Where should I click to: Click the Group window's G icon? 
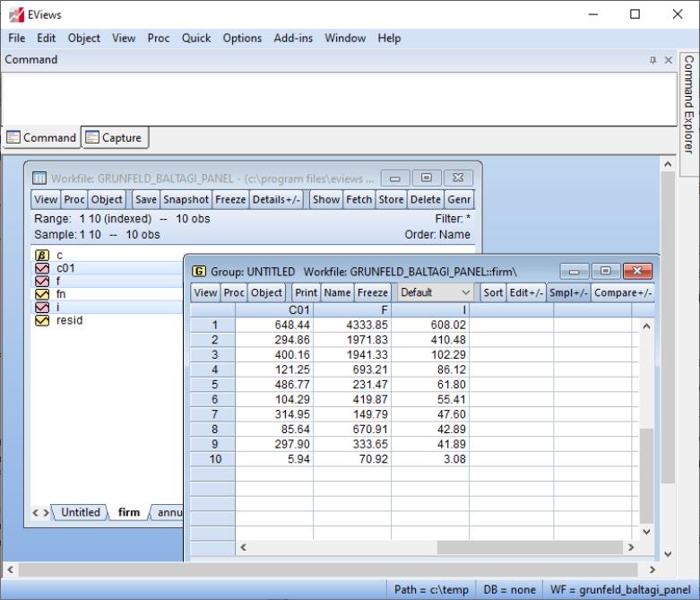click(199, 271)
